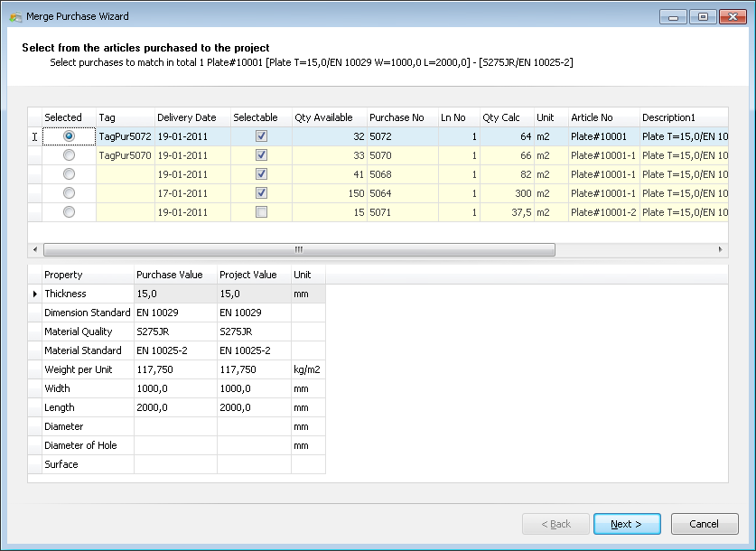Screen dimensions: 756x551
Task: Sort by Delivery Date column header
Action: [x=187, y=117]
